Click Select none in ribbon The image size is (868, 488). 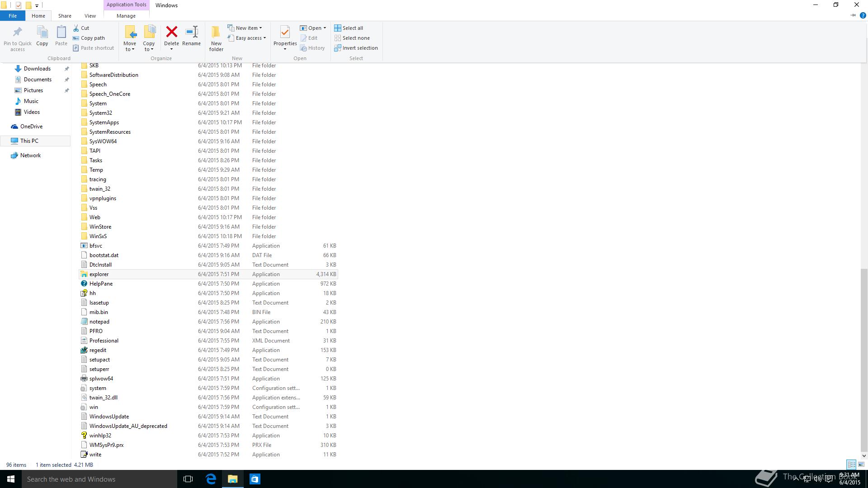(352, 38)
